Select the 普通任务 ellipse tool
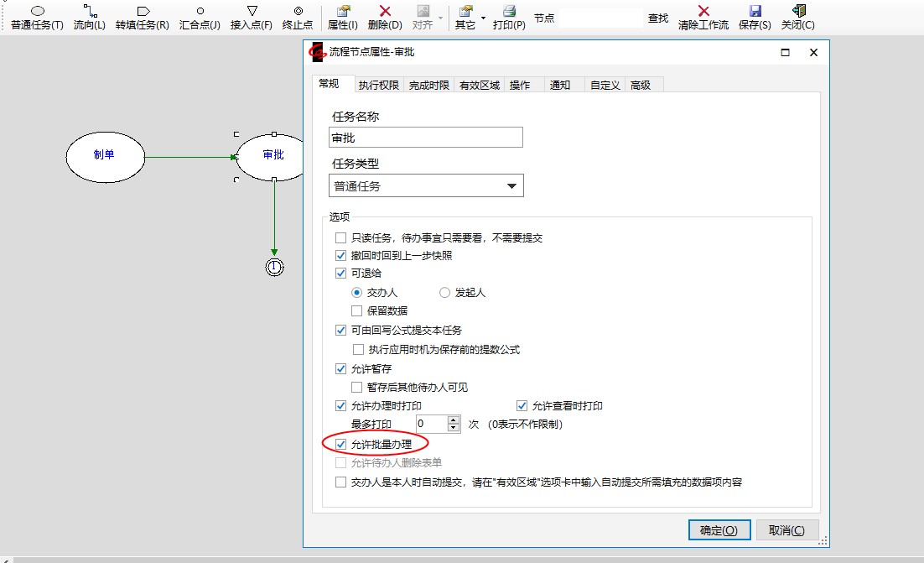 tap(37, 11)
